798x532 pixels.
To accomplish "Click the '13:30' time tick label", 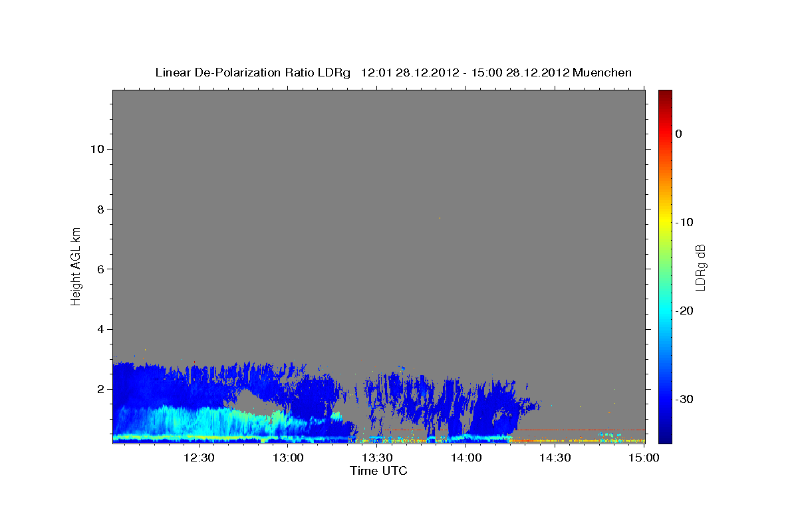I will click(376, 458).
